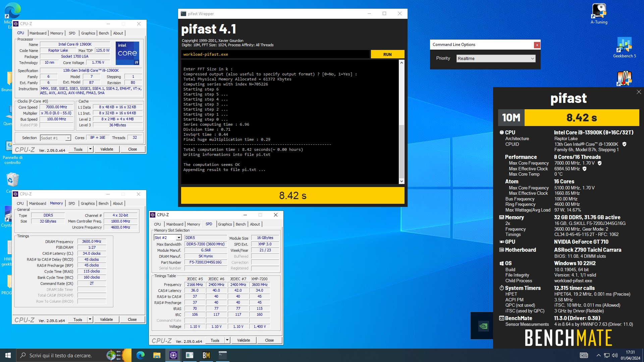
Task: Click Uncore Frequency 4600.0 MHz value
Action: point(120,227)
